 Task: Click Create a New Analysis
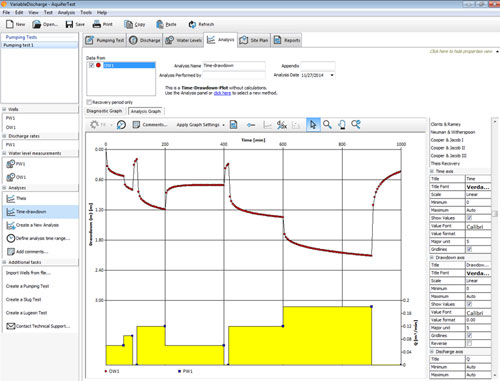pos(32,225)
